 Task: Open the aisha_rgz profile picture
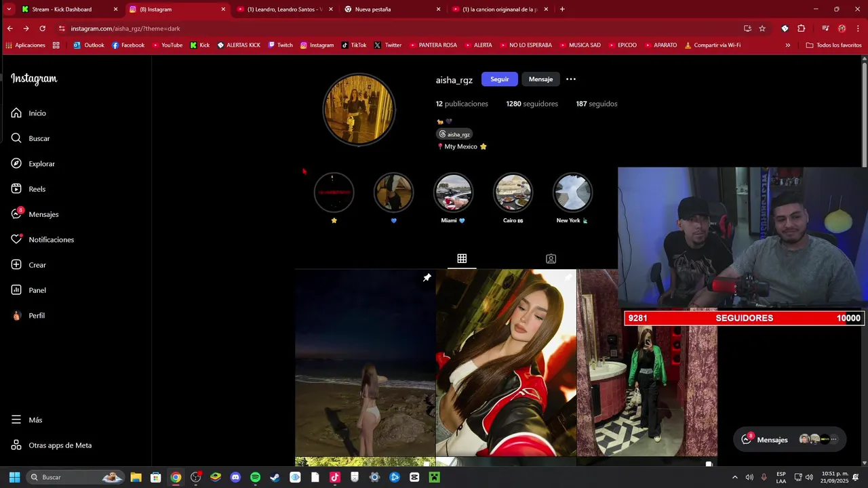[359, 109]
